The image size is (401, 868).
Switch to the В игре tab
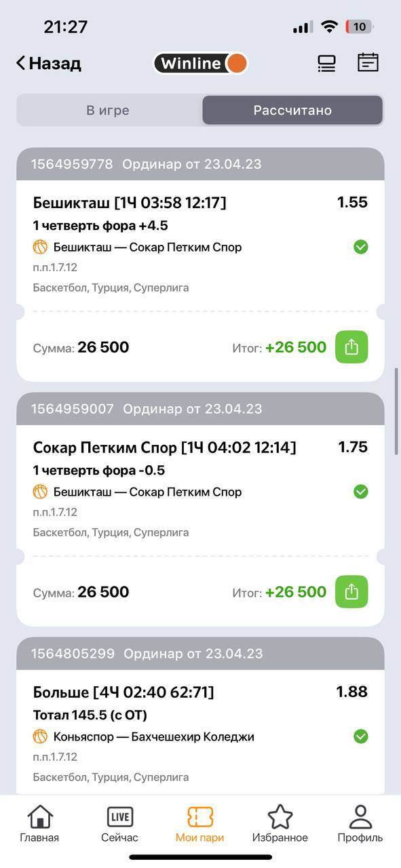pyautogui.click(x=108, y=111)
